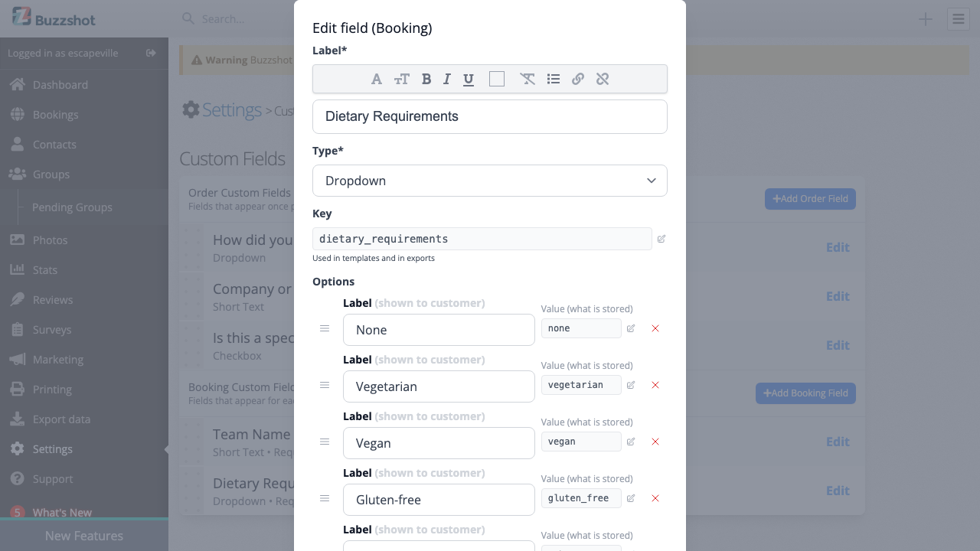Open the font family tool in label toolbar
Viewport: 980px width, 551px height.
point(376,79)
